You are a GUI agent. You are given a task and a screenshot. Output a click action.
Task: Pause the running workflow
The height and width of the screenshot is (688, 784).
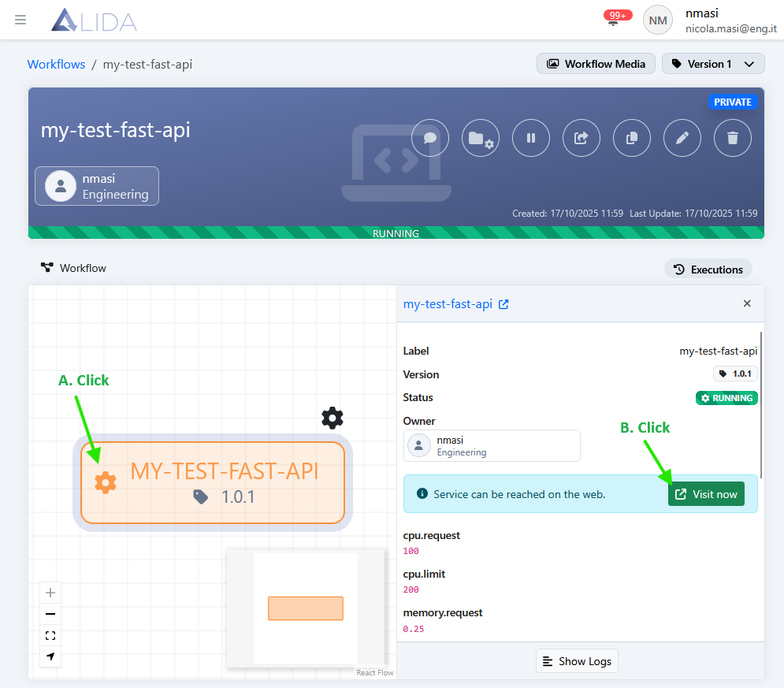click(x=531, y=138)
